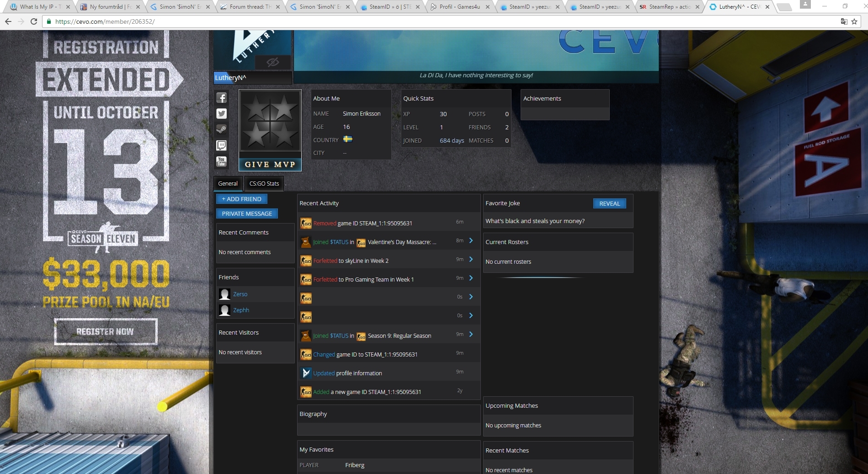Click the secure padlock icon in the address bar
The height and width of the screenshot is (474, 868).
(48, 21)
